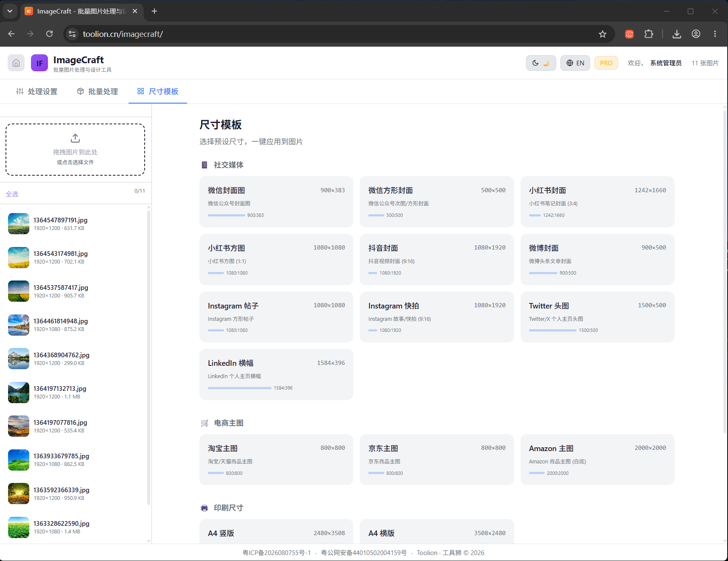Click the 电商主图 cart icon
This screenshot has height=561, width=728.
(x=204, y=423)
